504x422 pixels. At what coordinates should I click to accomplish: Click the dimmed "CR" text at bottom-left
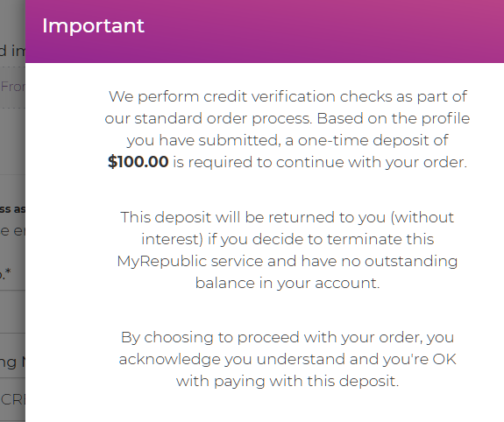tap(12, 399)
